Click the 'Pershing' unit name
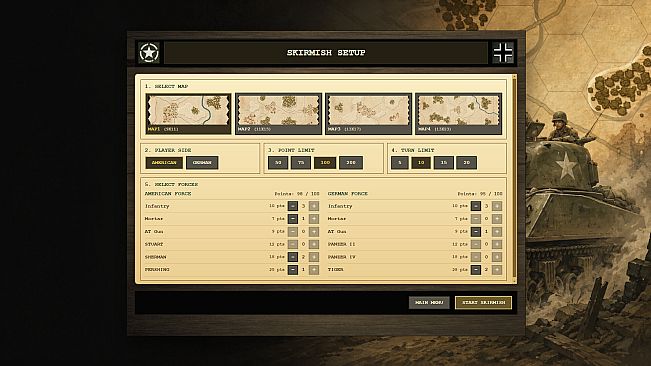The height and width of the screenshot is (366, 651). 157,270
